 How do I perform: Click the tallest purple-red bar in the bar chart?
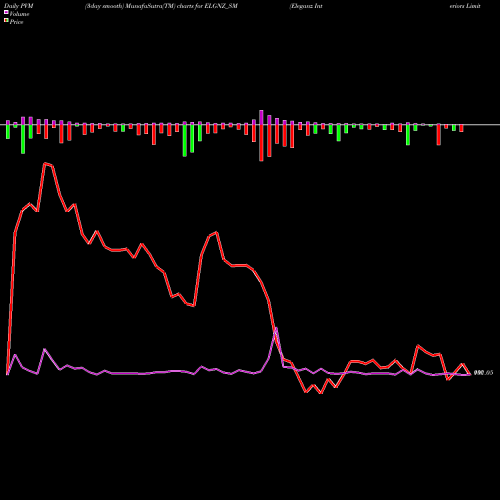pyautogui.click(x=261, y=136)
